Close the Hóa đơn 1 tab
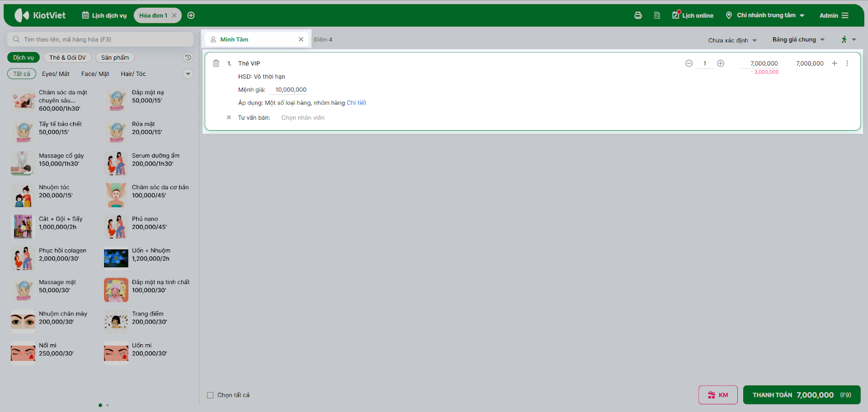868x412 pixels. click(x=174, y=16)
